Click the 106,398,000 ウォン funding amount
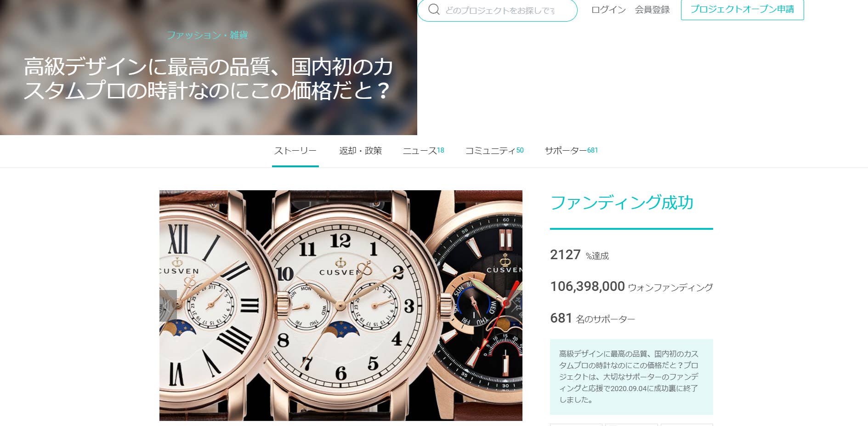Screen dimensions: 868x426 pos(631,287)
